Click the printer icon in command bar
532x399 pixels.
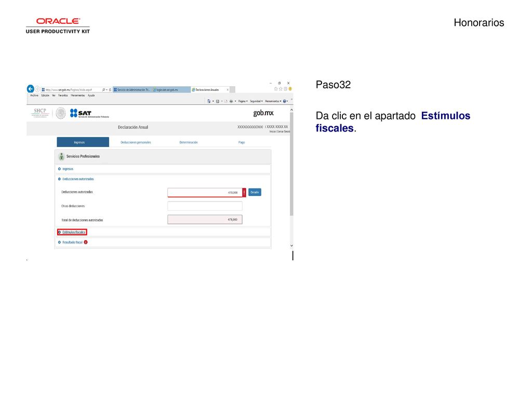(x=231, y=101)
